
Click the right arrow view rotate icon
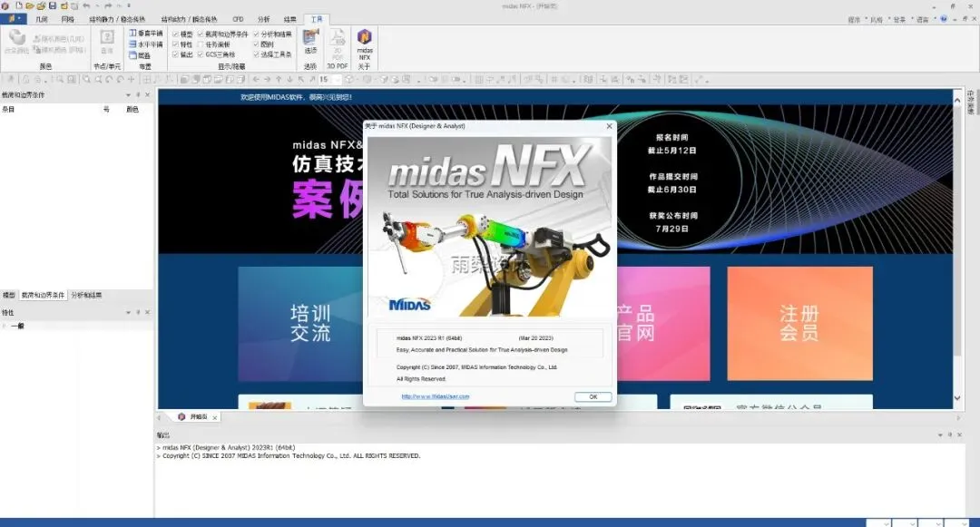click(x=267, y=79)
